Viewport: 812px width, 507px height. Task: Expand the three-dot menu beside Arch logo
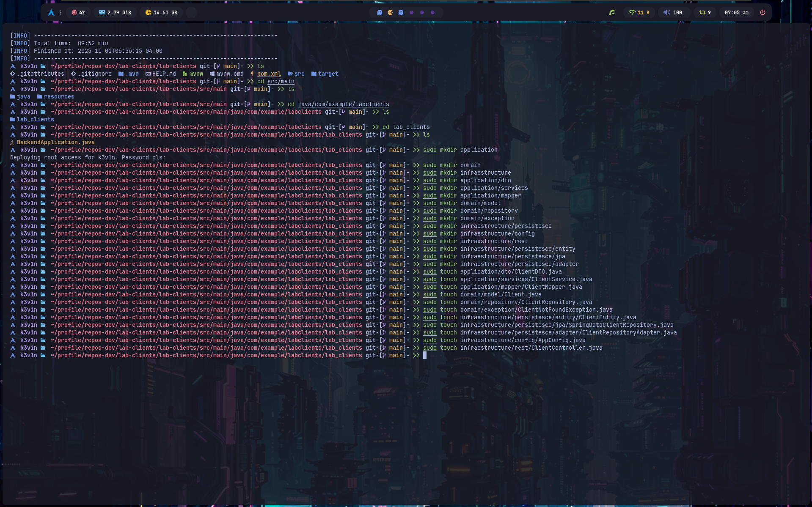61,13
